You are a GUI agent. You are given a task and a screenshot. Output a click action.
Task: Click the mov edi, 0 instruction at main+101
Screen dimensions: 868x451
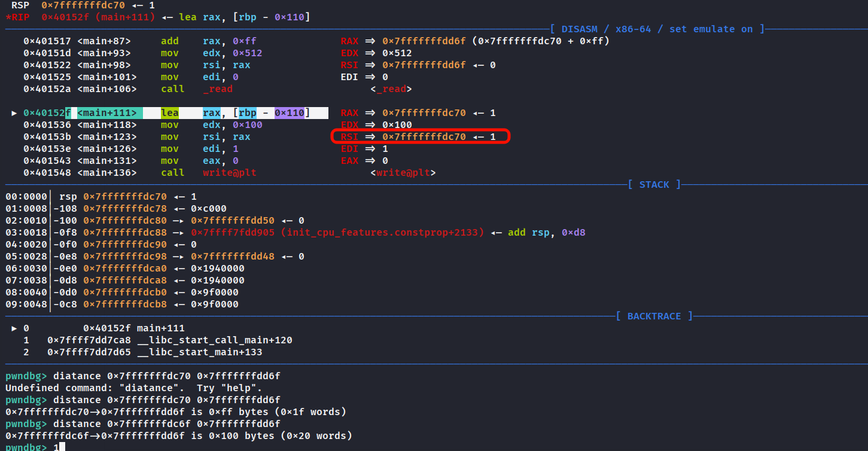(x=200, y=77)
